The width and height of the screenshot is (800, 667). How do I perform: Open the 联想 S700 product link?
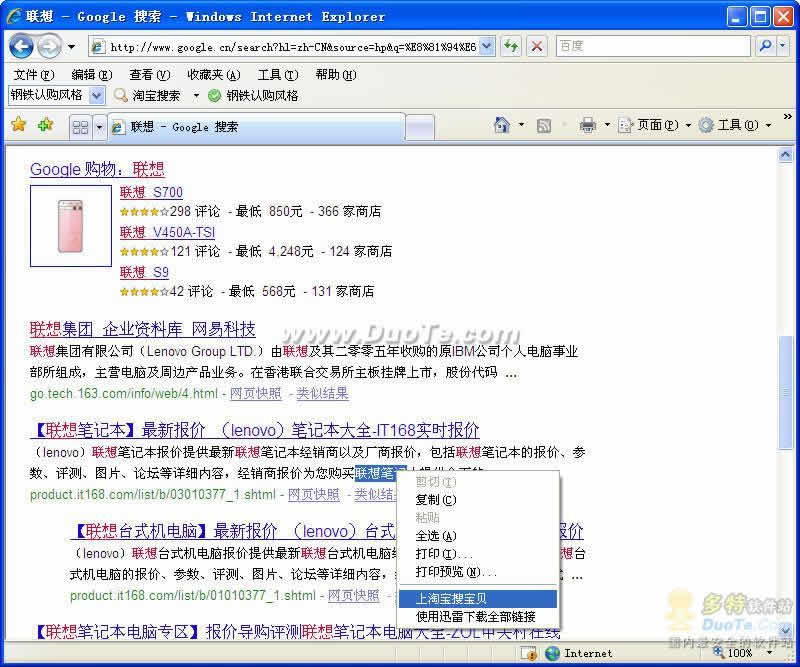point(151,192)
